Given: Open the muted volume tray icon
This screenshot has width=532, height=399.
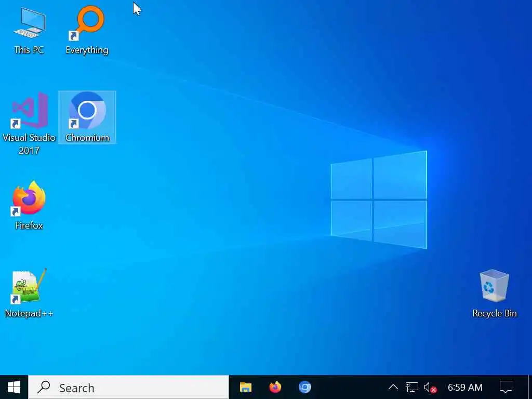Looking at the screenshot, I should (x=430, y=388).
